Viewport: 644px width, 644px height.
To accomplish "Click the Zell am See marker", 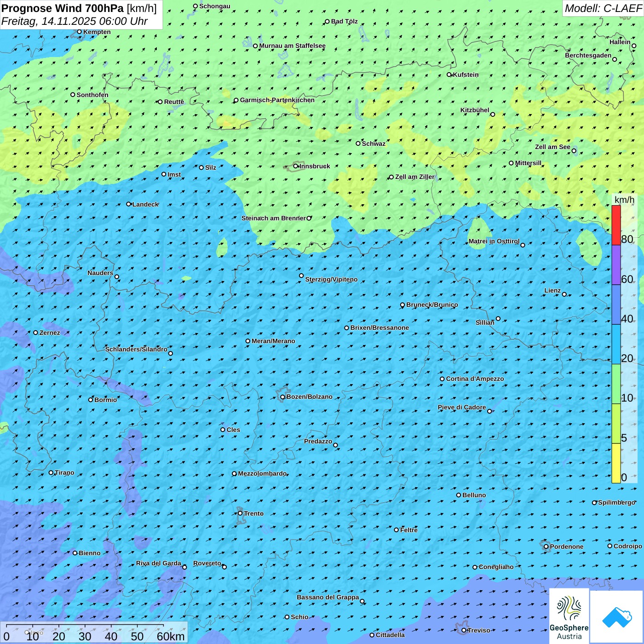I will tap(574, 151).
